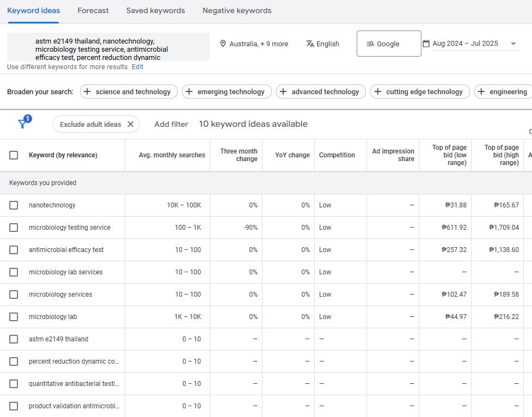Viewport: 532px width, 417px height.
Task: Click the filter funnel icon
Action: tap(23, 124)
